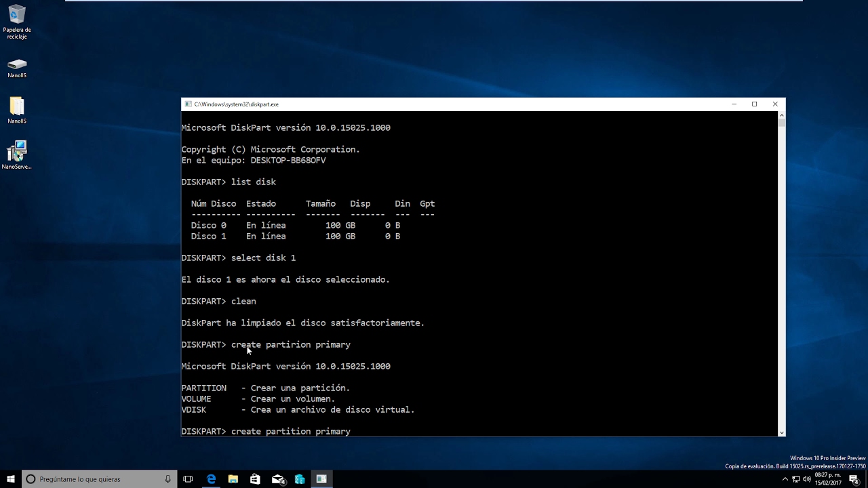Click the taskbar clock showing 08:27 p. m.
Image resolution: width=868 pixels, height=488 pixels.
tap(828, 479)
